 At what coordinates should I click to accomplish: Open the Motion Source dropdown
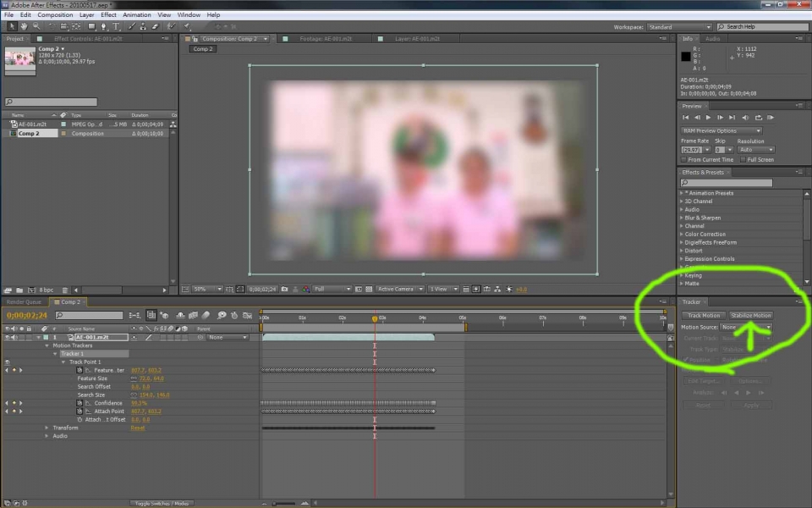pyautogui.click(x=746, y=327)
